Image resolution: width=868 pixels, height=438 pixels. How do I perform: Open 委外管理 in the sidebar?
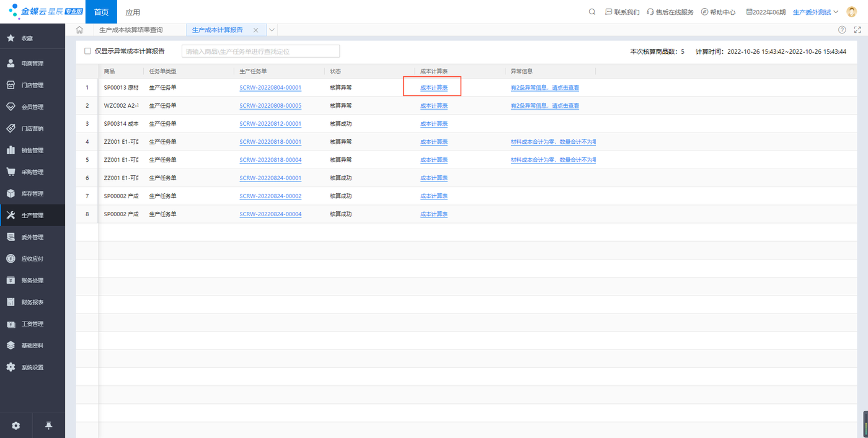pos(32,237)
